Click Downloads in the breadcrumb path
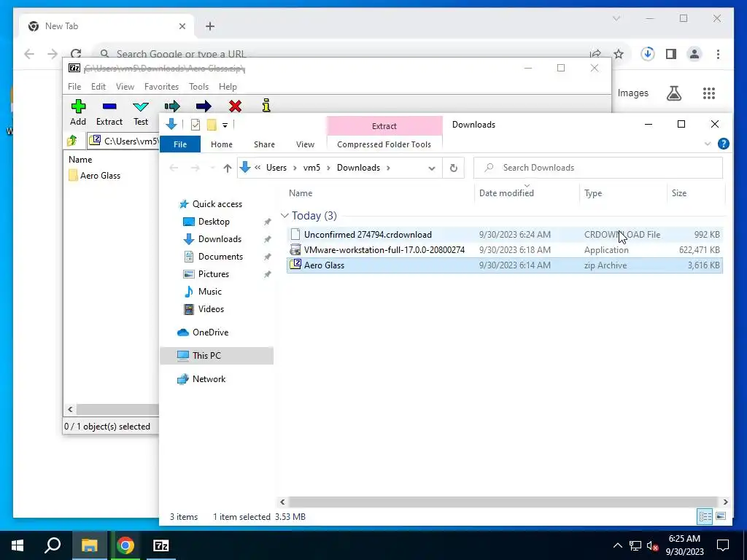Screen dimensions: 747x560 click(358, 168)
